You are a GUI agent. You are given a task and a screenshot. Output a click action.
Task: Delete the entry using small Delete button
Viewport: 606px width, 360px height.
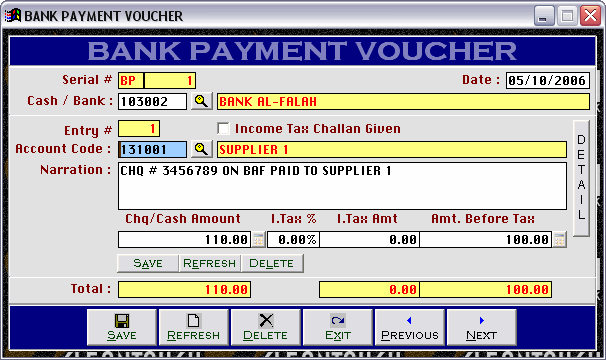click(x=272, y=263)
